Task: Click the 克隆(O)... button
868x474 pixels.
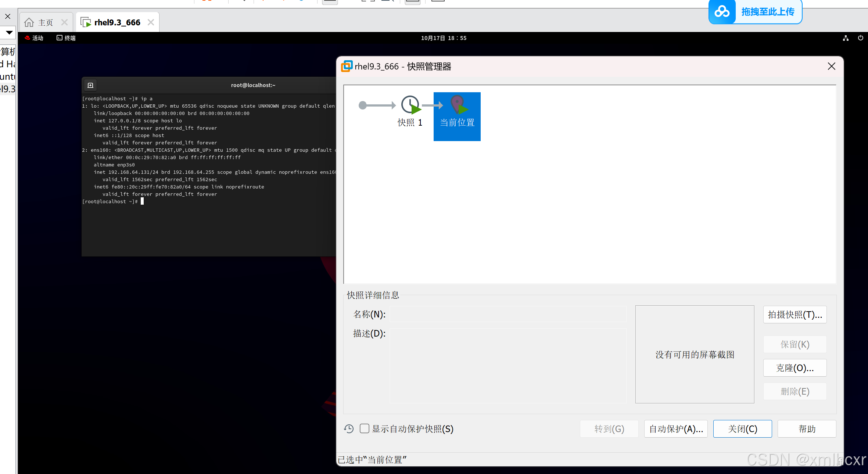Action: tap(795, 368)
